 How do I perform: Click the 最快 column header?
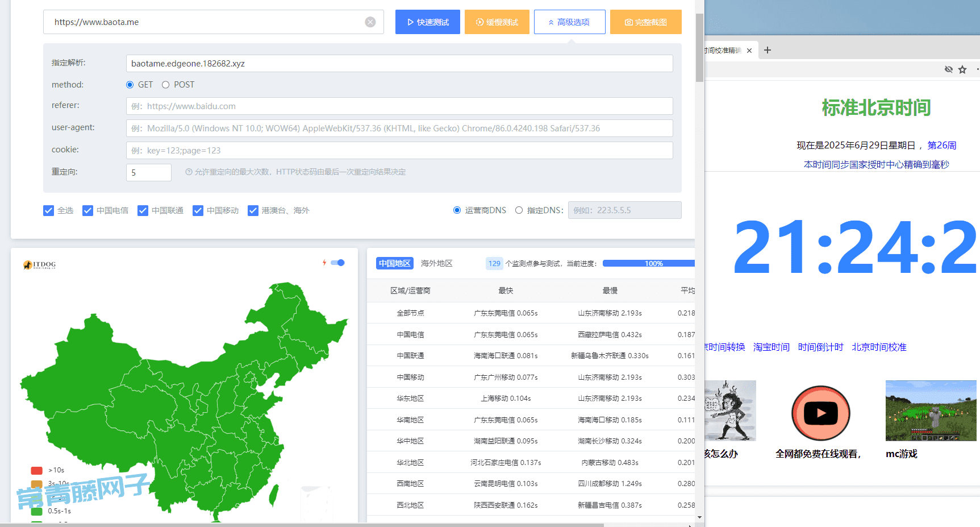tap(506, 291)
